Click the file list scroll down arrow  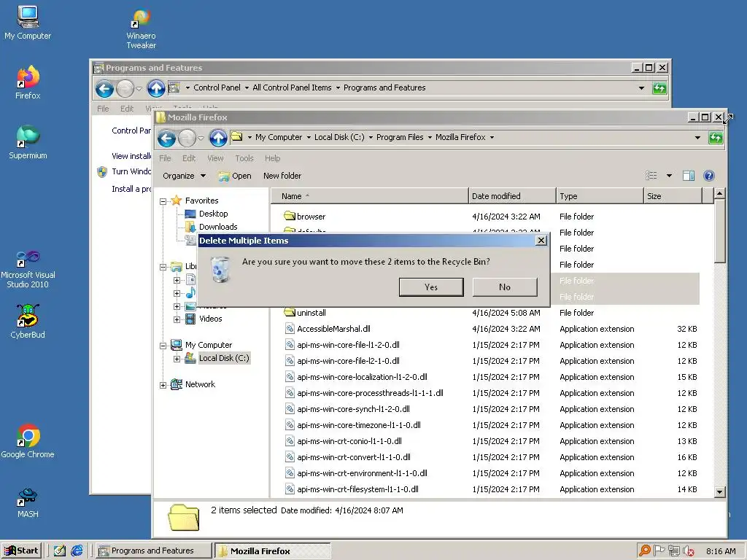[x=719, y=492]
